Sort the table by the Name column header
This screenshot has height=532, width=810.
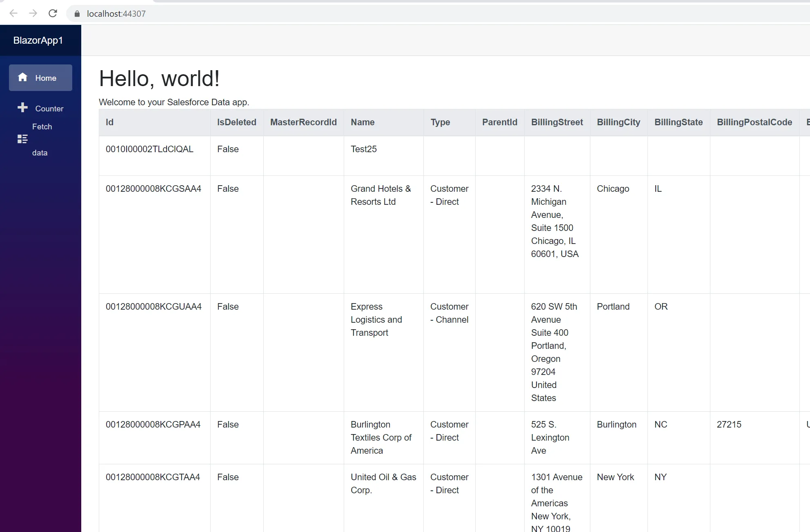(x=362, y=122)
